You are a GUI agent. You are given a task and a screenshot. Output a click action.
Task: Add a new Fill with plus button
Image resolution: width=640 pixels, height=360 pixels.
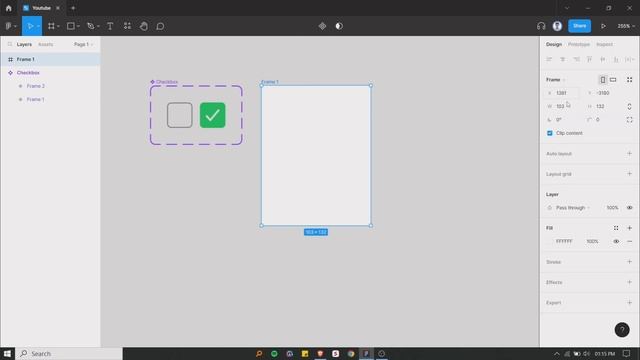[x=629, y=228]
